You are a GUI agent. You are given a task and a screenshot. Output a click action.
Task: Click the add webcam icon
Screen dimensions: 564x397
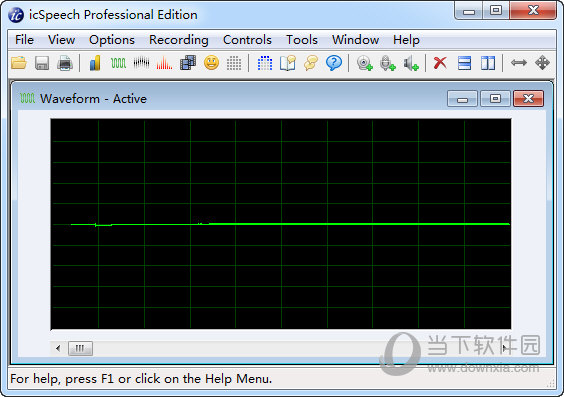[x=364, y=63]
